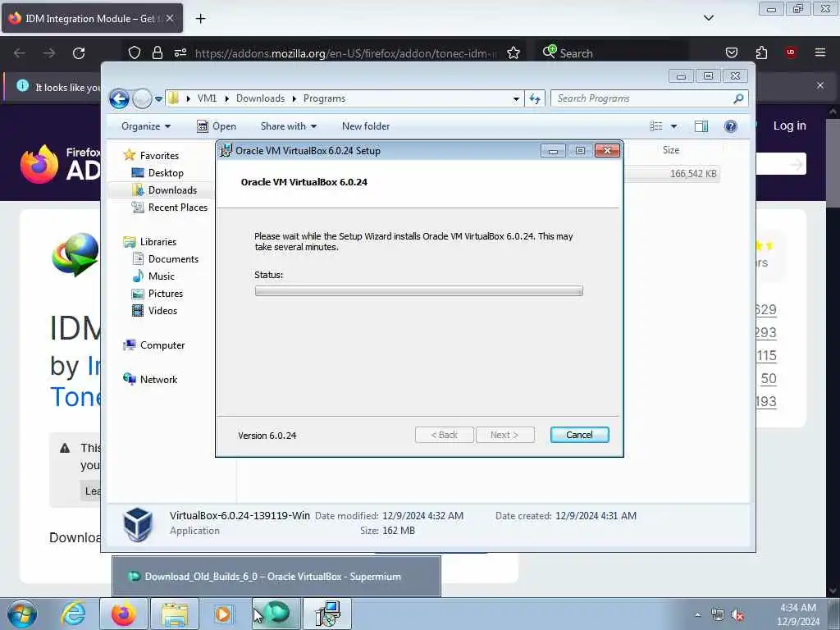
Task: Open the list all tabs chevron
Action: coord(708,18)
